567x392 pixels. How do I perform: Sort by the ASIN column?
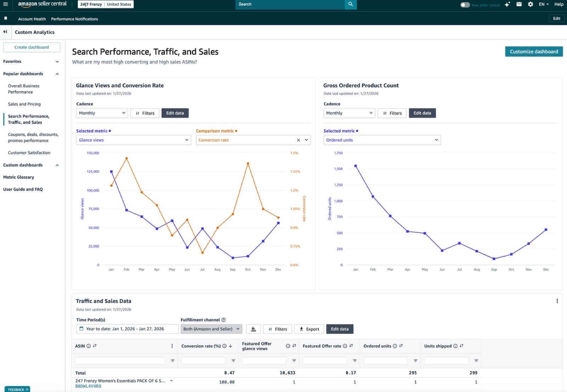(x=95, y=346)
